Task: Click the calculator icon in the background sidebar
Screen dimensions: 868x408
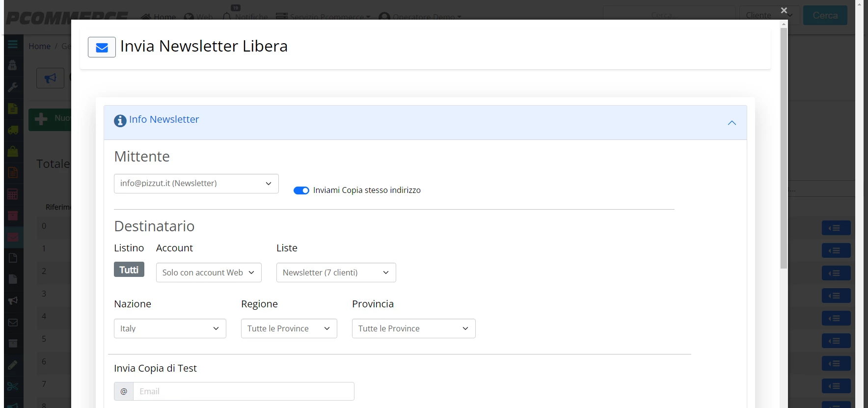Action: pos(13,194)
